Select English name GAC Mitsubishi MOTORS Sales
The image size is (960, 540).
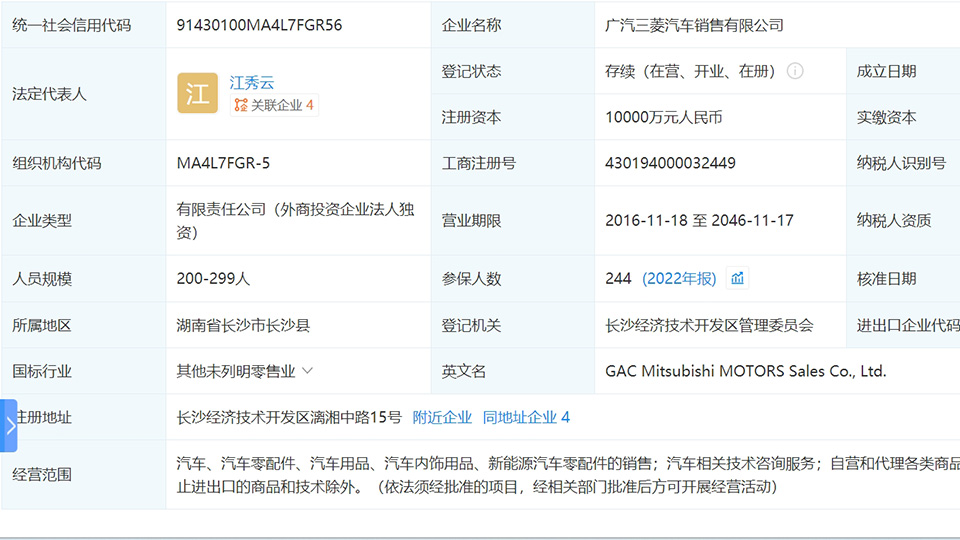(x=746, y=371)
